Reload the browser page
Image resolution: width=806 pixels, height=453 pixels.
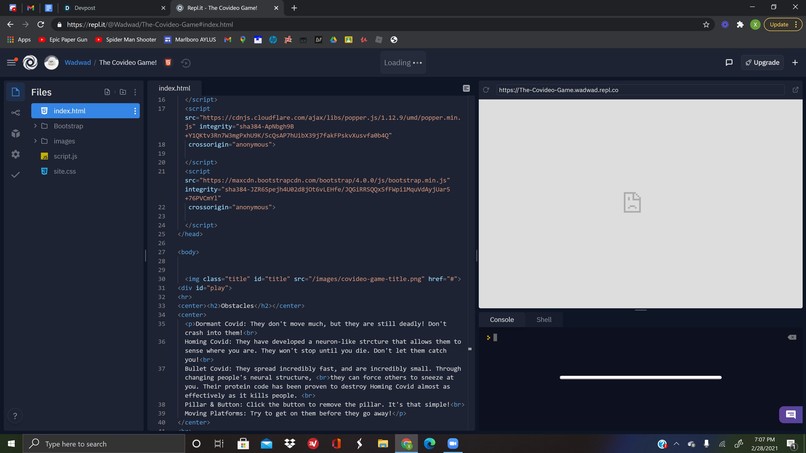[x=41, y=24]
